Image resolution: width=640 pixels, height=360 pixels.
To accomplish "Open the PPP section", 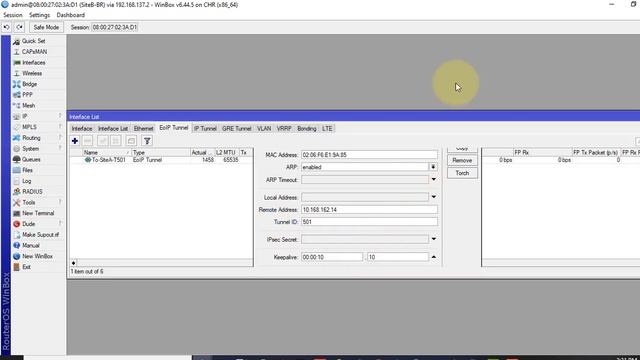I will pyautogui.click(x=27, y=95).
